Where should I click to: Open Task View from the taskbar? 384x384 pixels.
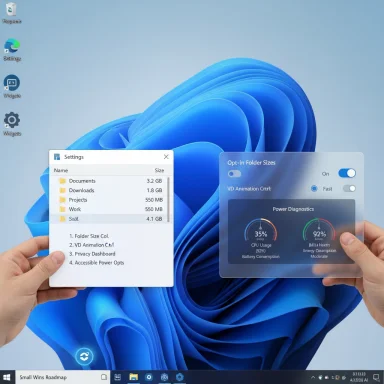(x=118, y=377)
